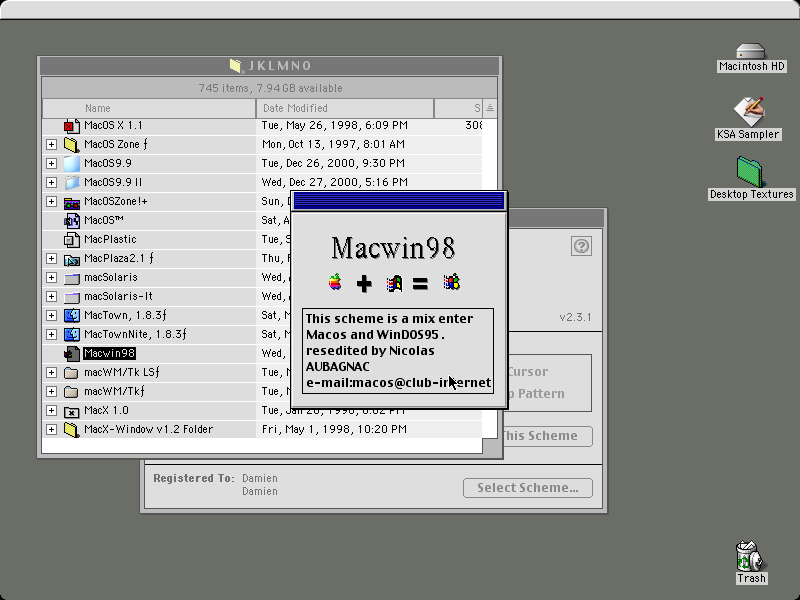800x600 pixels.
Task: Expand the macWM/Tkƒ folder
Action: [51, 391]
